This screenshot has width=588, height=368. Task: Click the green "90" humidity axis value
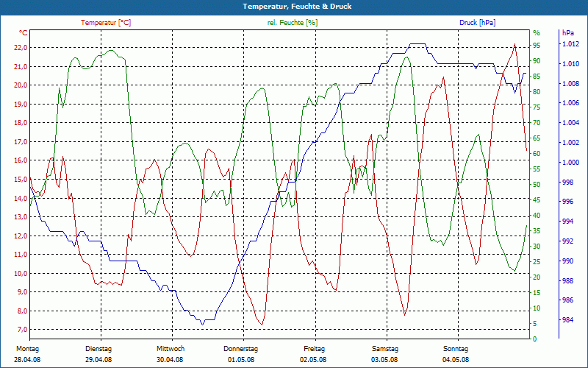[537, 61]
